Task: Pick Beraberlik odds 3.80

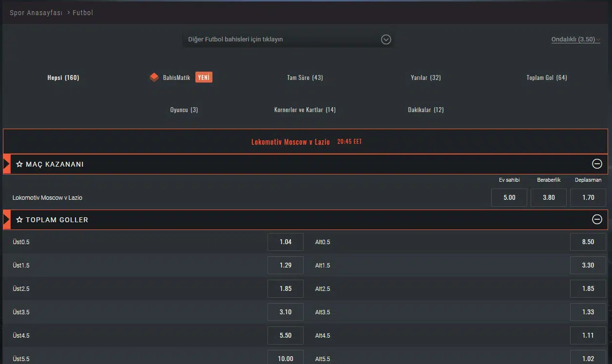Action: 549,198
